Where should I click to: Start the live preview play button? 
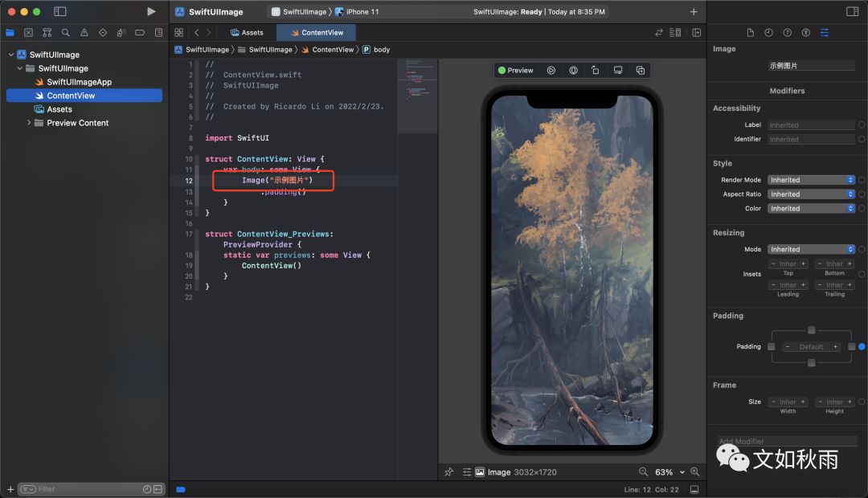[x=551, y=70]
